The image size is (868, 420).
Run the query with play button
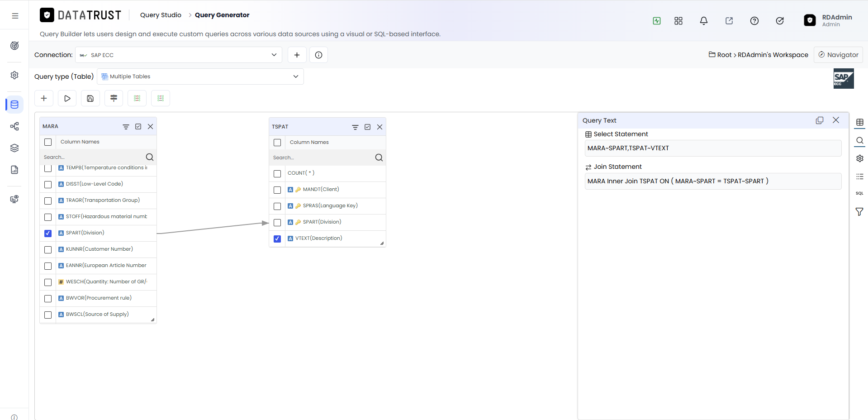(67, 98)
